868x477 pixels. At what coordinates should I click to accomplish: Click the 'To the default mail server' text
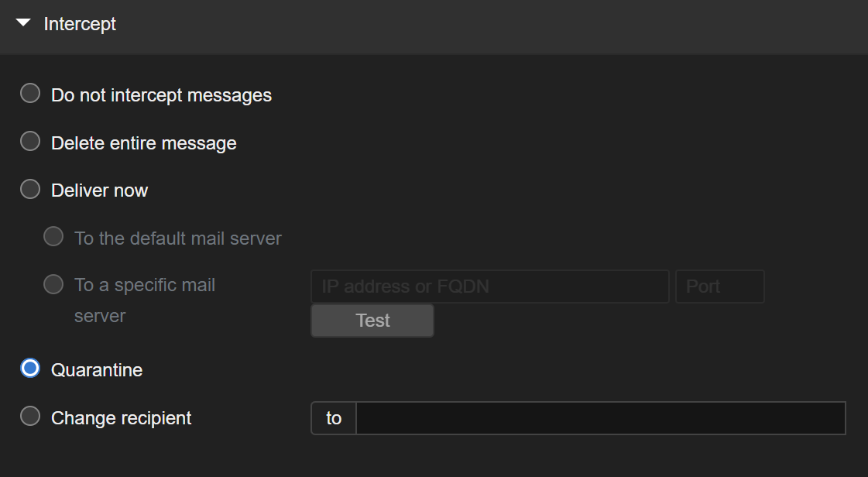pyautogui.click(x=178, y=238)
